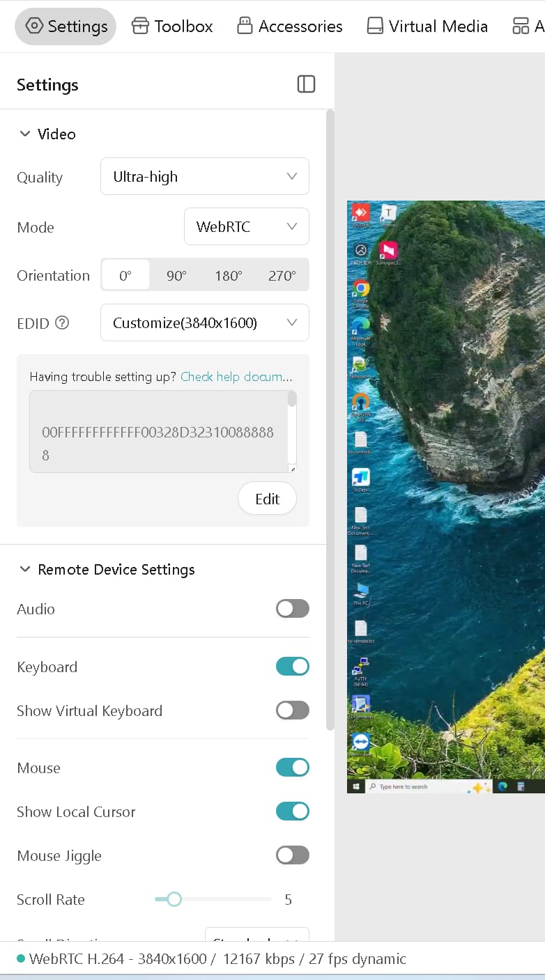The image size is (545, 980).
Task: Click the Scroll Rate slider handle
Action: pos(174,899)
